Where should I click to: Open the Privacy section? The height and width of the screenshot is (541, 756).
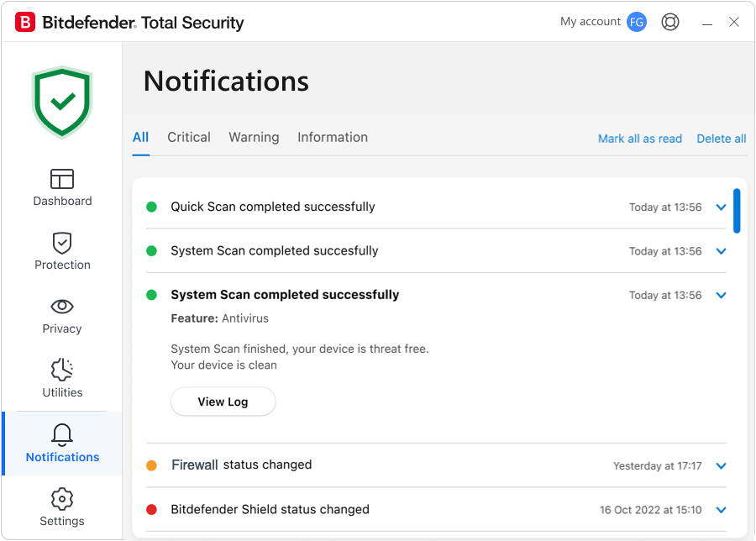tap(62, 317)
